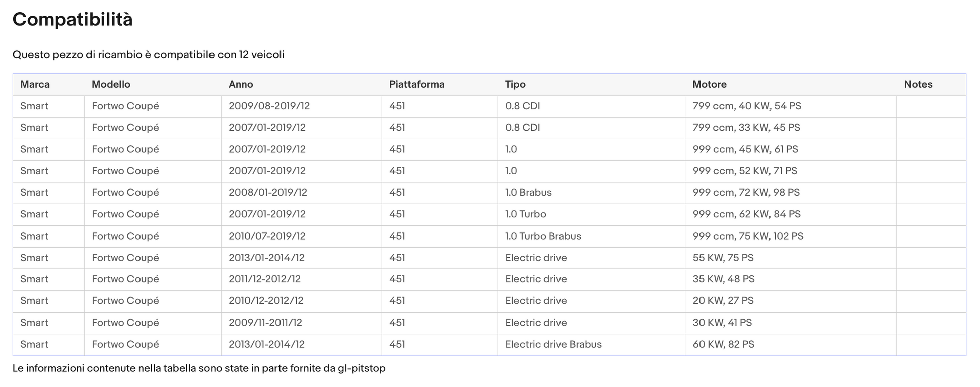980x387 pixels.
Task: Click platform 451 in the 1.0 Turbo Brabus row
Action: (397, 236)
